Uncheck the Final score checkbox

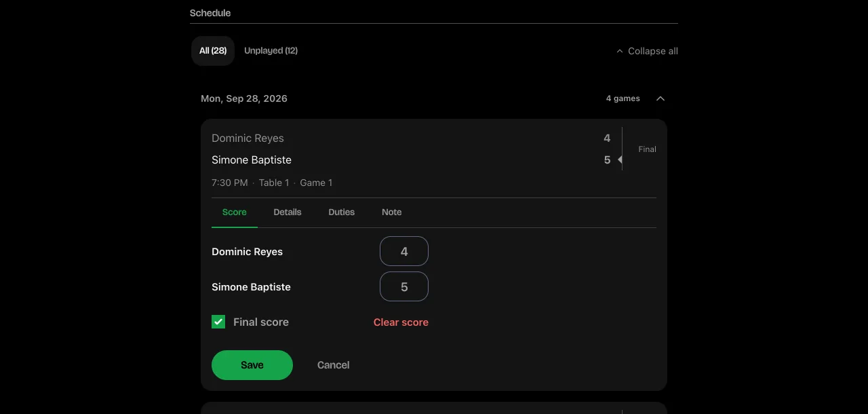coord(218,322)
